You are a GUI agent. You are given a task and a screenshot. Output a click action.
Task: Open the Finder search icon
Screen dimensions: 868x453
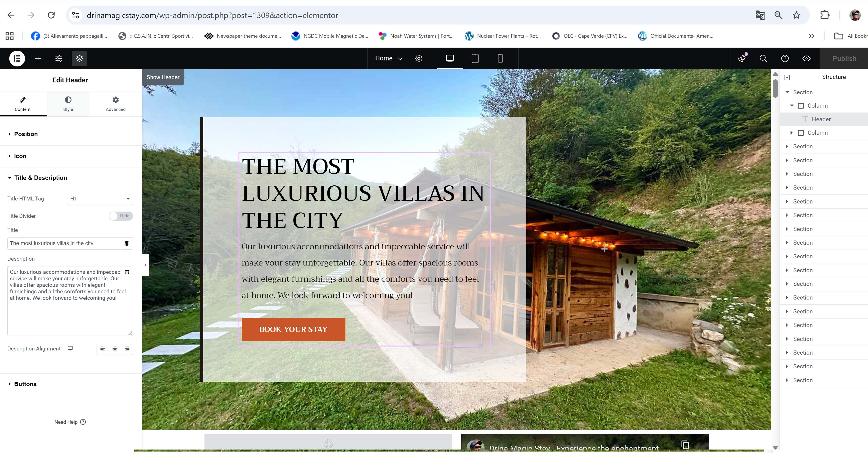[x=763, y=58]
